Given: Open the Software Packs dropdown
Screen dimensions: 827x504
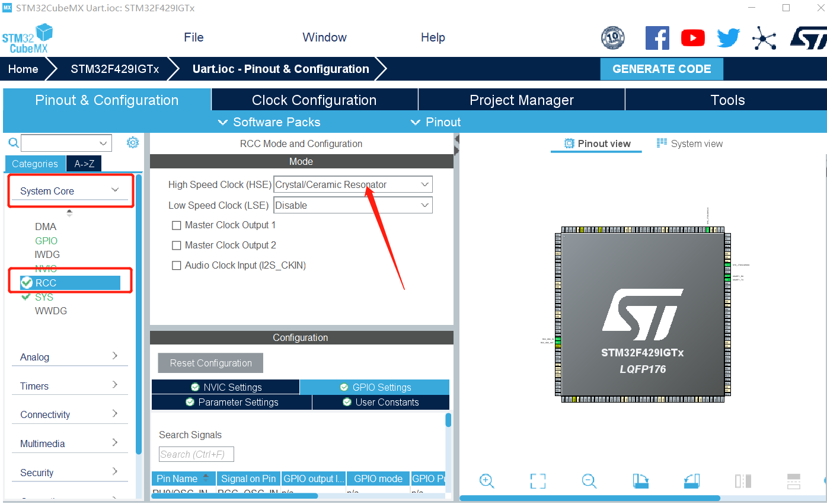Looking at the screenshot, I should point(269,122).
